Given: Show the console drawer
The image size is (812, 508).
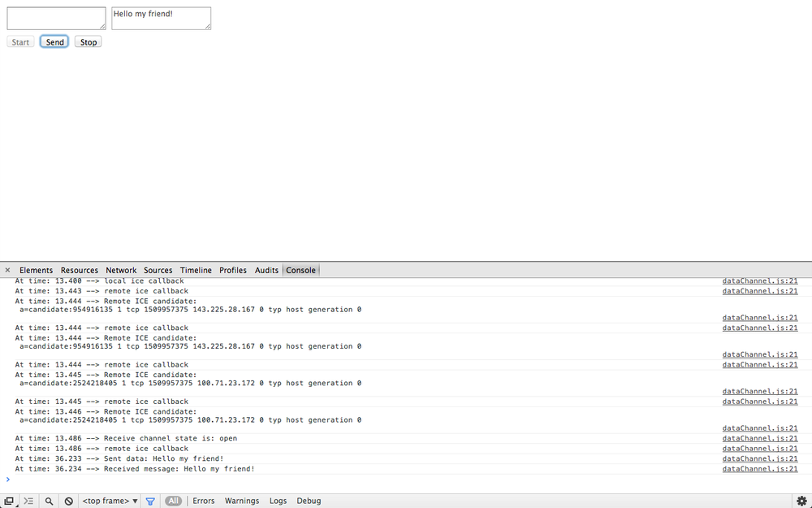Looking at the screenshot, I should 28,501.
